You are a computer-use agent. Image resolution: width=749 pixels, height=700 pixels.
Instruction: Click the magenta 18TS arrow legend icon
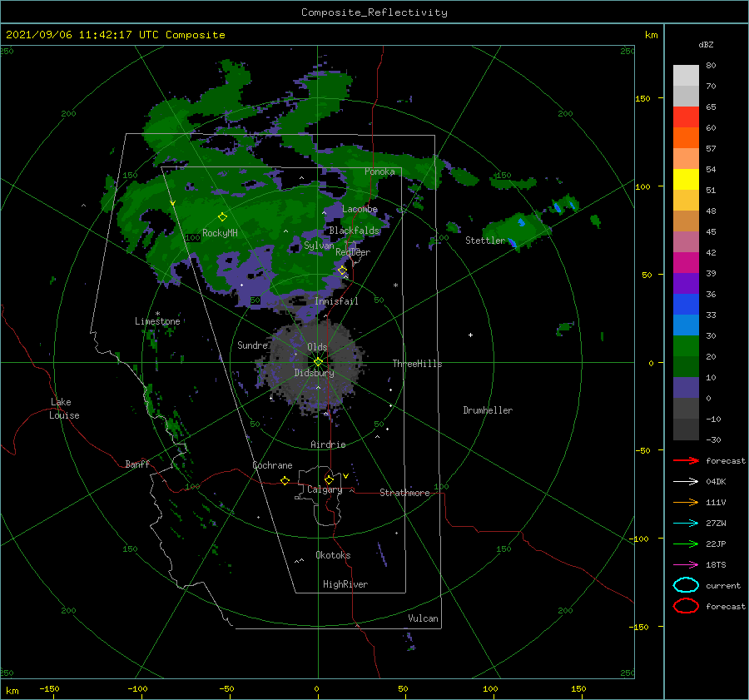(x=686, y=564)
